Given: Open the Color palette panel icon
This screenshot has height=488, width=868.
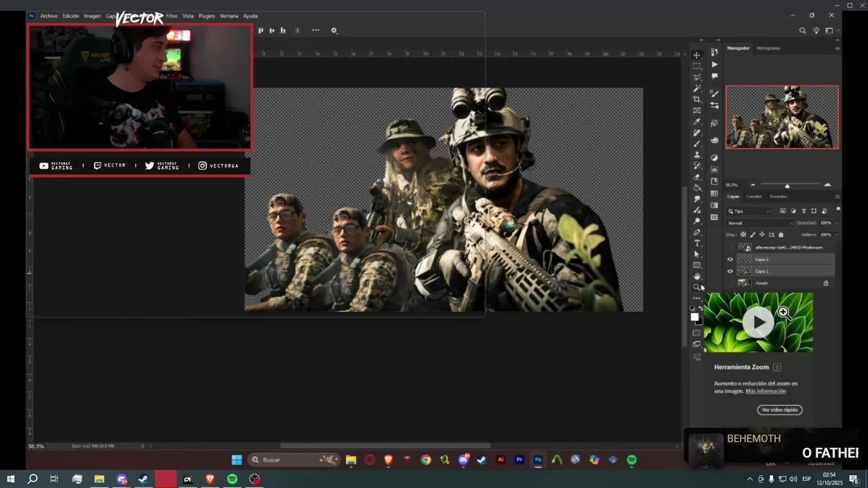Looking at the screenshot, I should 714,140.
